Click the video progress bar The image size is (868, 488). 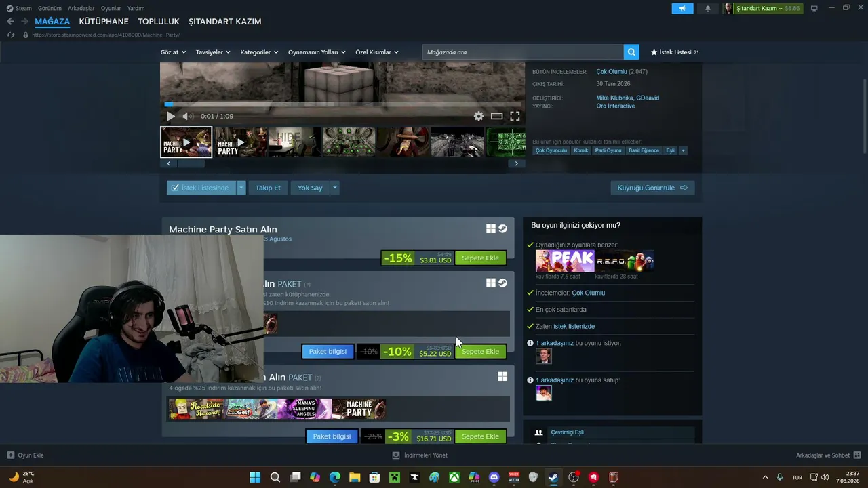(x=342, y=104)
